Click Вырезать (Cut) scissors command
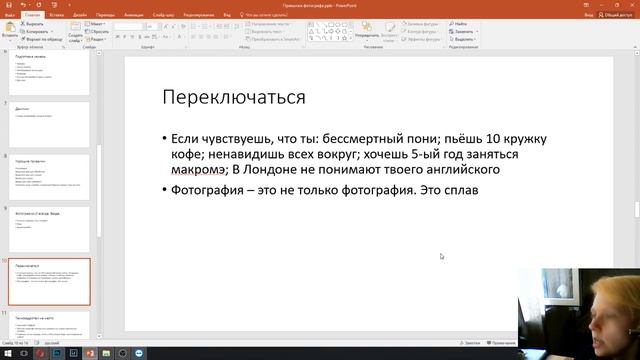Viewport: 640px width, 360px height. point(32,24)
